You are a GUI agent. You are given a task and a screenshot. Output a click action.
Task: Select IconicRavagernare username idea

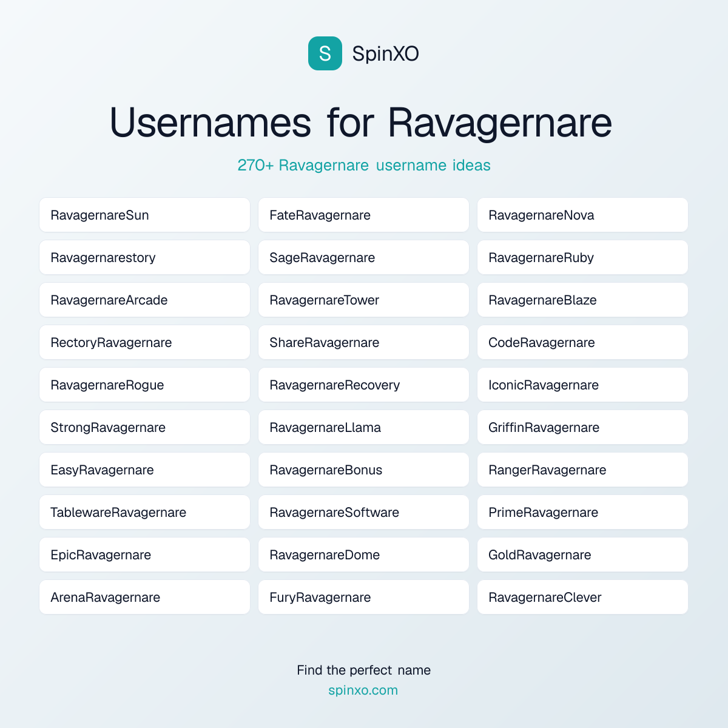pyautogui.click(x=582, y=385)
